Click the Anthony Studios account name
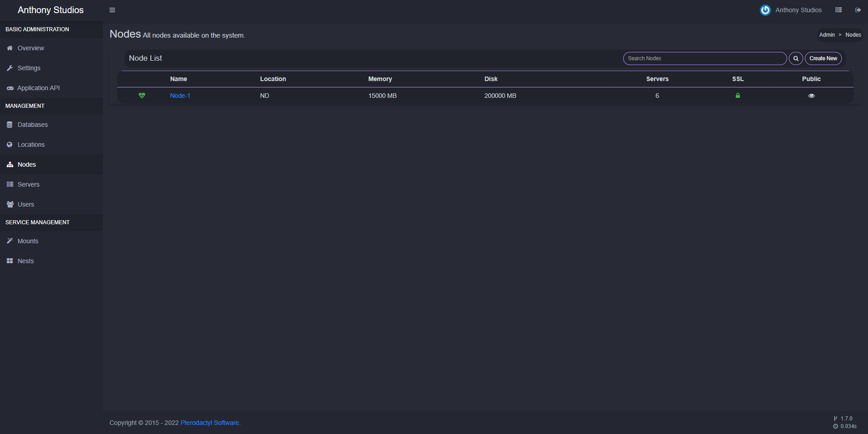This screenshot has width=868, height=434. click(798, 10)
